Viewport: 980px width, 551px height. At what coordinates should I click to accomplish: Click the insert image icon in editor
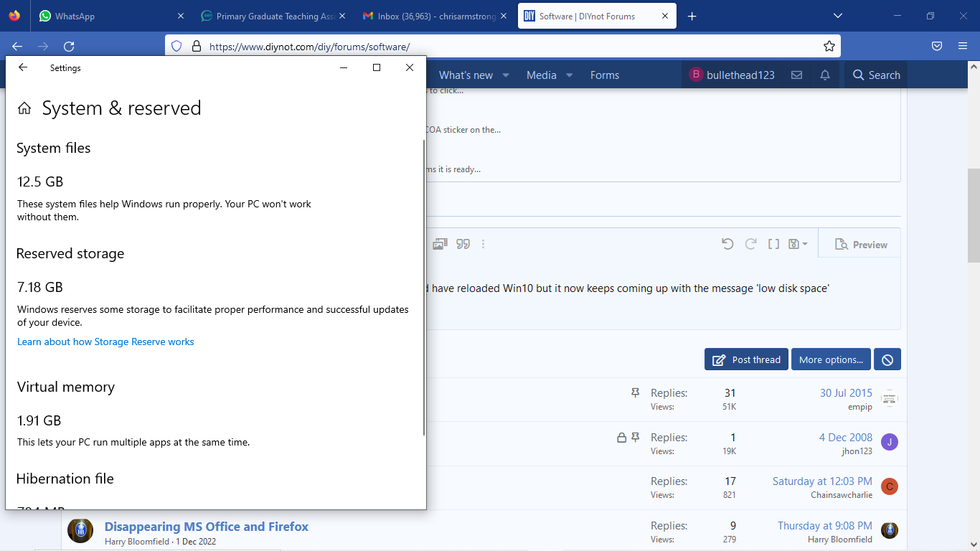point(440,244)
